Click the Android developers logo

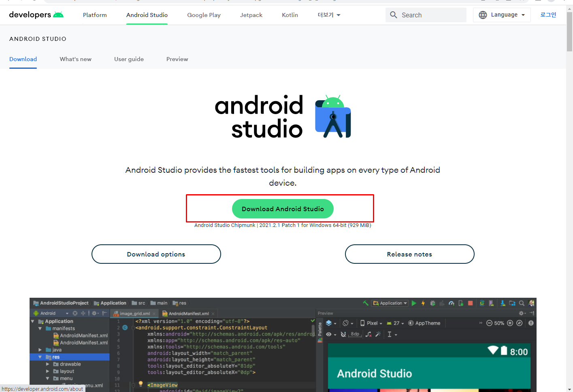pos(36,15)
